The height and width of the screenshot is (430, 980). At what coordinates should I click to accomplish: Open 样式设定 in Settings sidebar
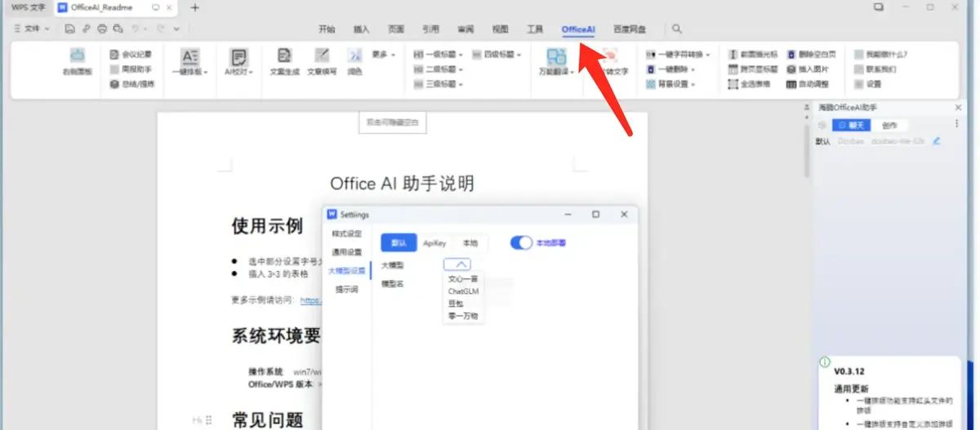pyautogui.click(x=346, y=233)
